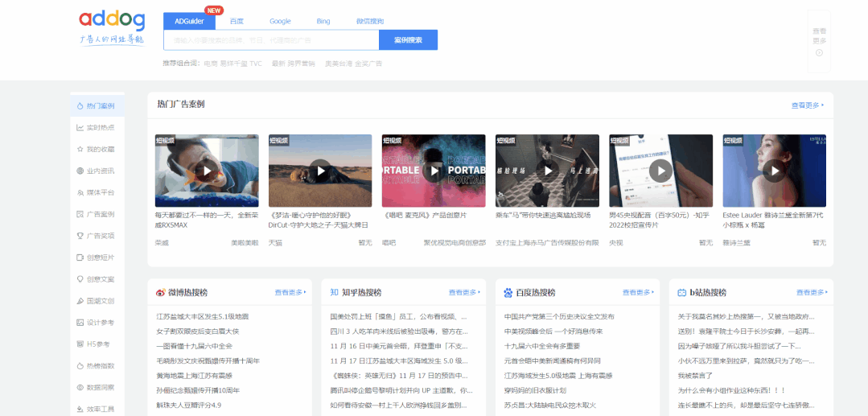Switch to the 微信搜狗 search tab
Image resolution: width=868 pixels, height=416 pixels.
(370, 21)
